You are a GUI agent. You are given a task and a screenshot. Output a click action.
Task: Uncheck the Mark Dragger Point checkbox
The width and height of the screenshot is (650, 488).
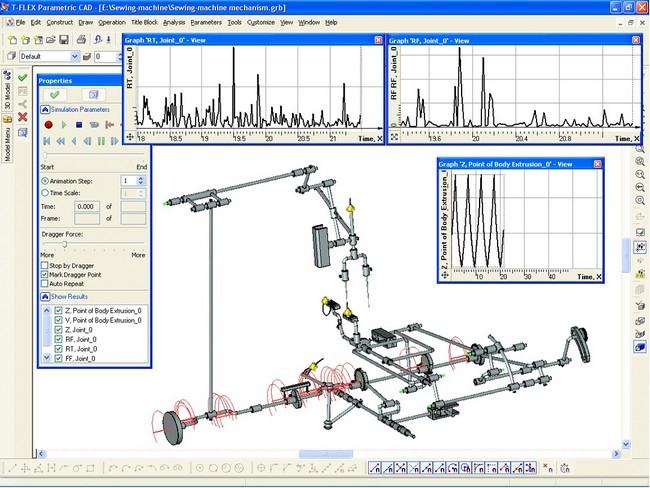point(44,275)
